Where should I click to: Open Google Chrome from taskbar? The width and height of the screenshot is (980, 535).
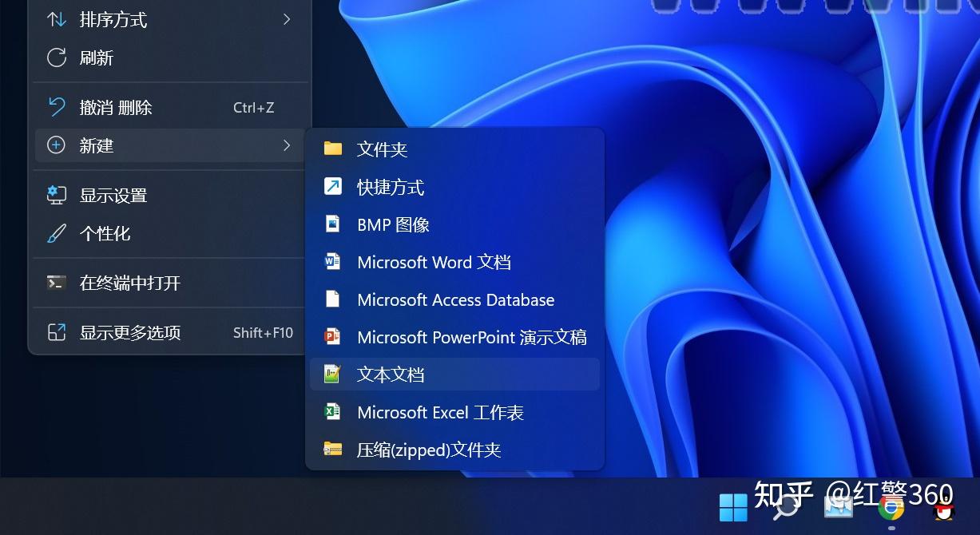coord(891,507)
